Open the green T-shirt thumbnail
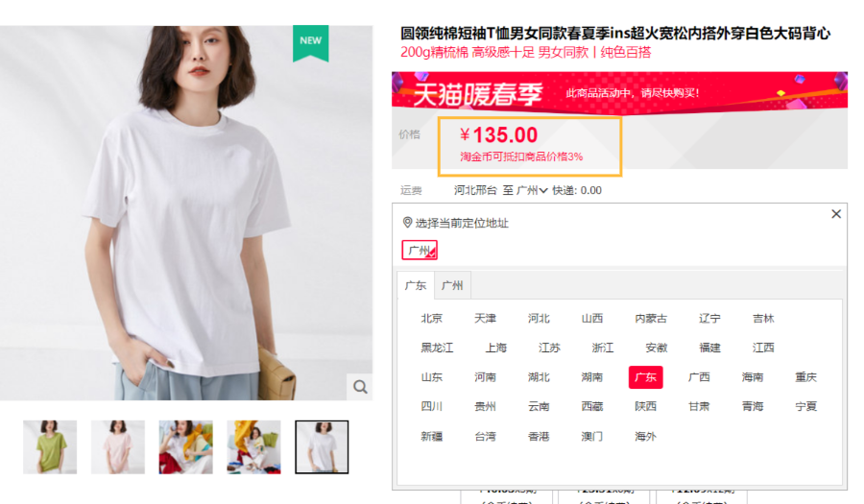 coord(50,446)
